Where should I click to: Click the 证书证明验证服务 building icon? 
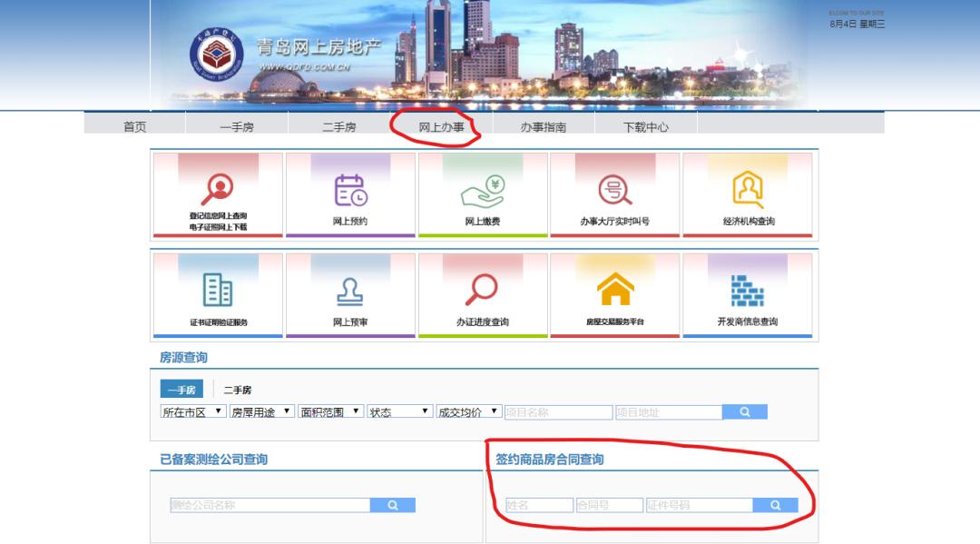218,290
